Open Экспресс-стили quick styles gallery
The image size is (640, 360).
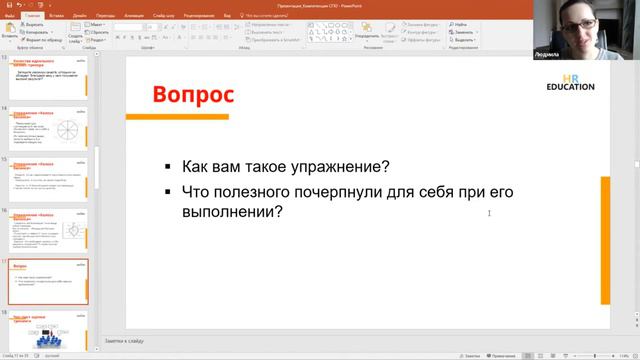tap(390, 33)
